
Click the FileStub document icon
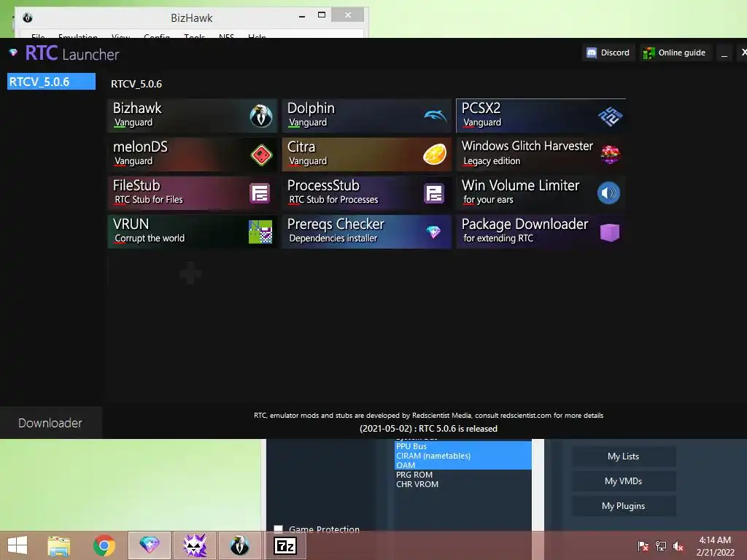point(260,193)
